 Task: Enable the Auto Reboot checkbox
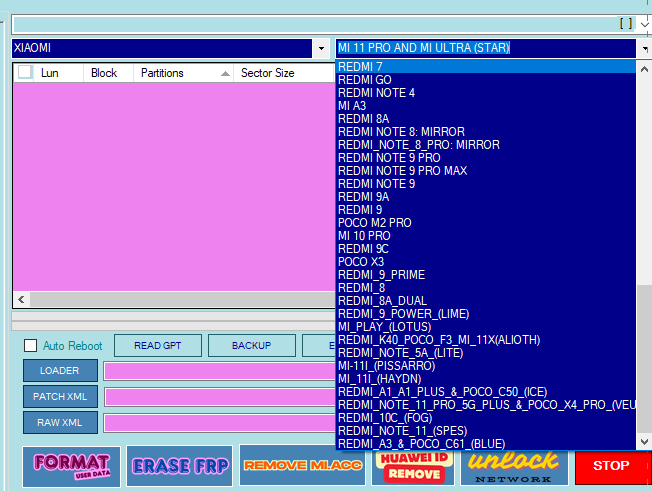[x=30, y=345]
